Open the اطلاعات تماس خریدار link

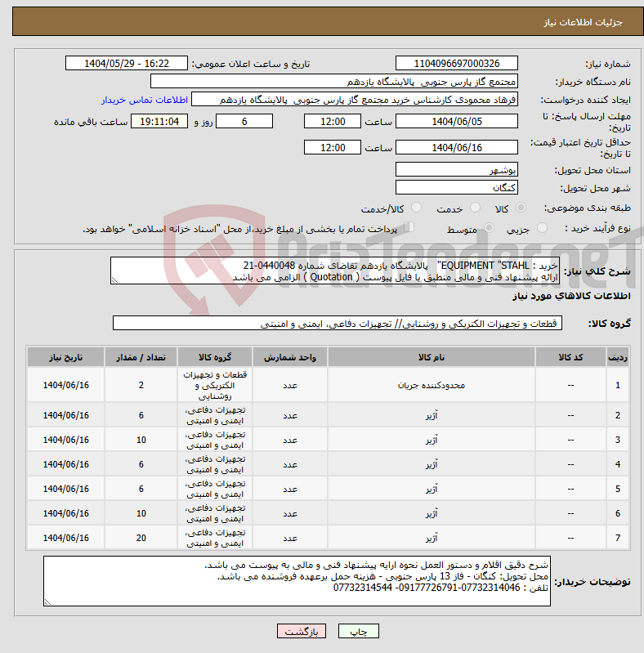145,100
